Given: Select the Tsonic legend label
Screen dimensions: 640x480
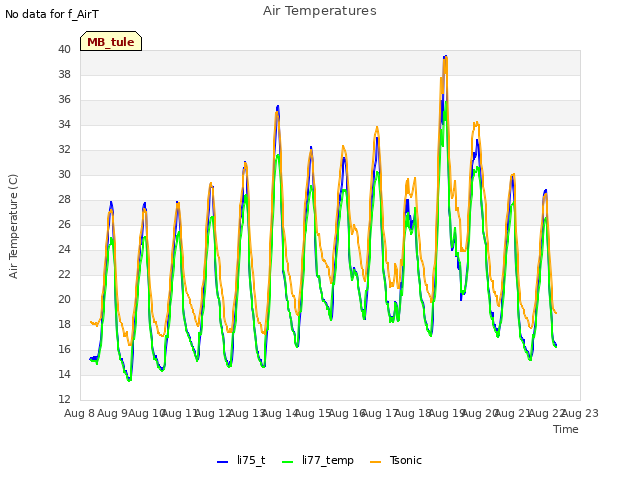Looking at the screenshot, I should tap(405, 460).
